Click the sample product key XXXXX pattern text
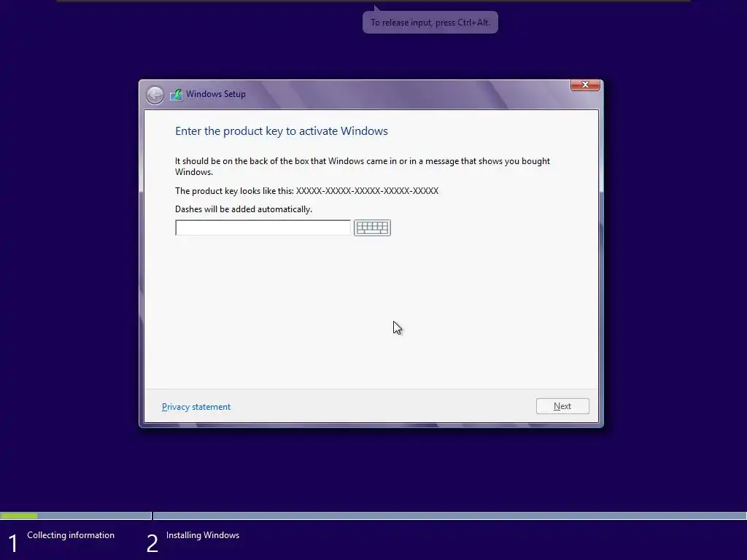 368,191
